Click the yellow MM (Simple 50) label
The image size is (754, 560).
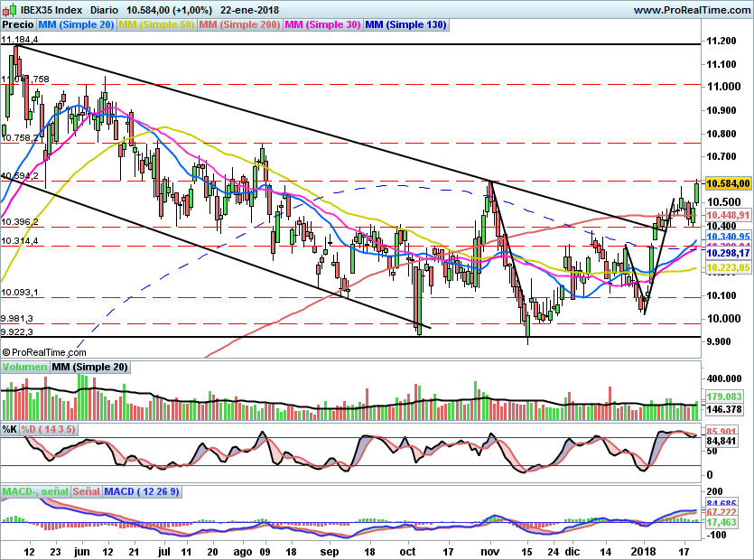click(x=156, y=24)
